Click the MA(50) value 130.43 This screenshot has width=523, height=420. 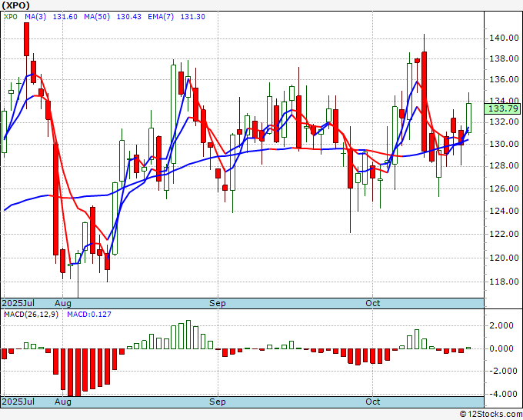[128, 17]
